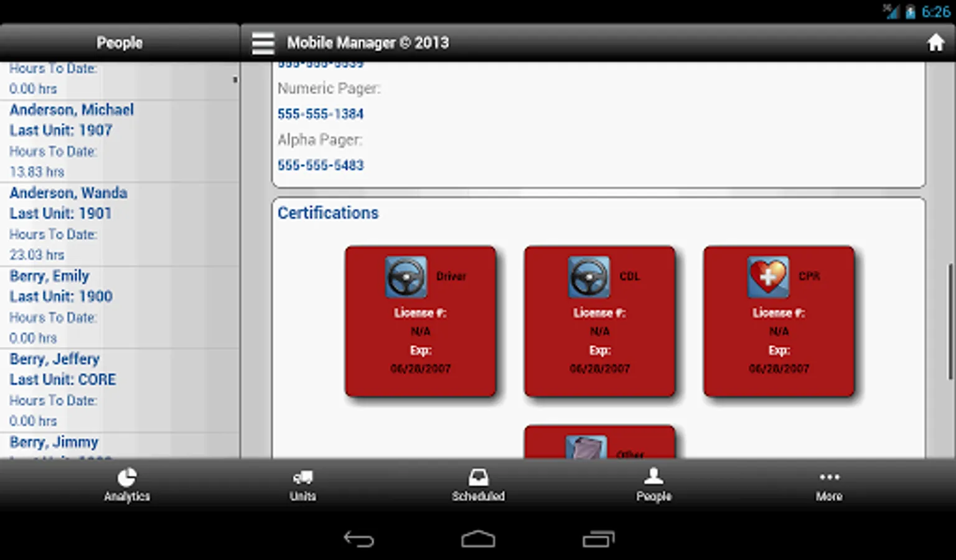956x560 pixels.
Task: Tap the CPR heart icon
Action: pyautogui.click(x=768, y=277)
